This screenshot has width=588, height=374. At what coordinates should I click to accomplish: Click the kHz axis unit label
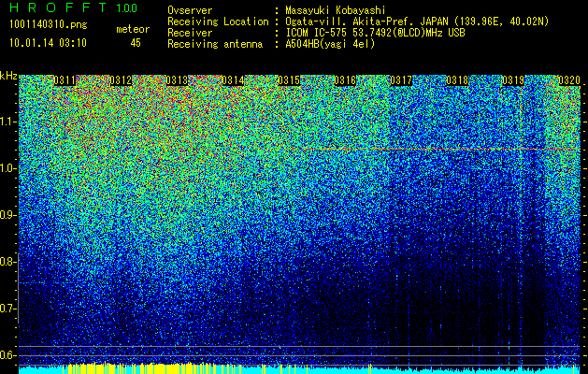coord(8,76)
